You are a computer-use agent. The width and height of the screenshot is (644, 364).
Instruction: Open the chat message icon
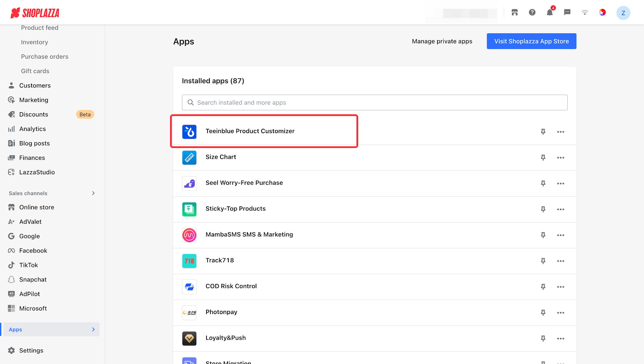click(x=567, y=12)
